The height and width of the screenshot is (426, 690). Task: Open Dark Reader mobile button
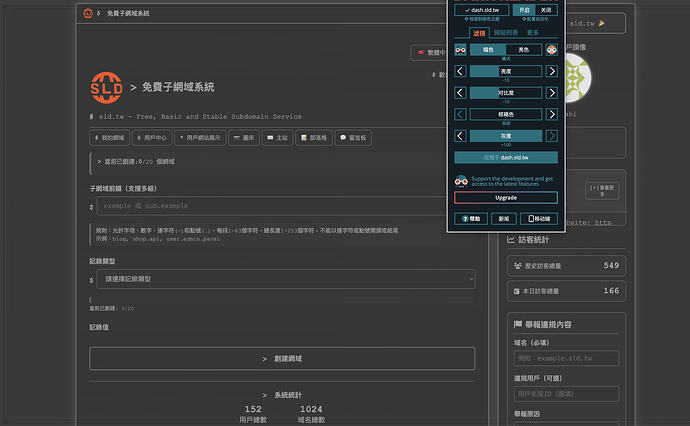(x=539, y=219)
